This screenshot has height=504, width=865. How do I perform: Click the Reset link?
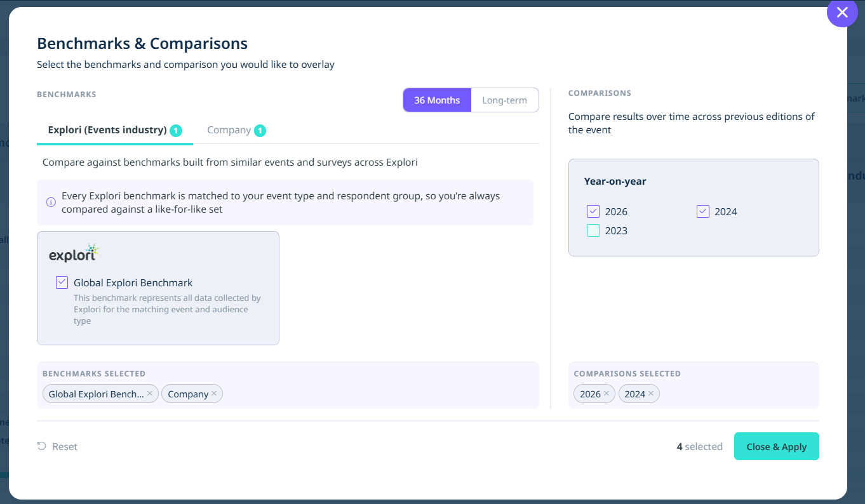tap(57, 446)
